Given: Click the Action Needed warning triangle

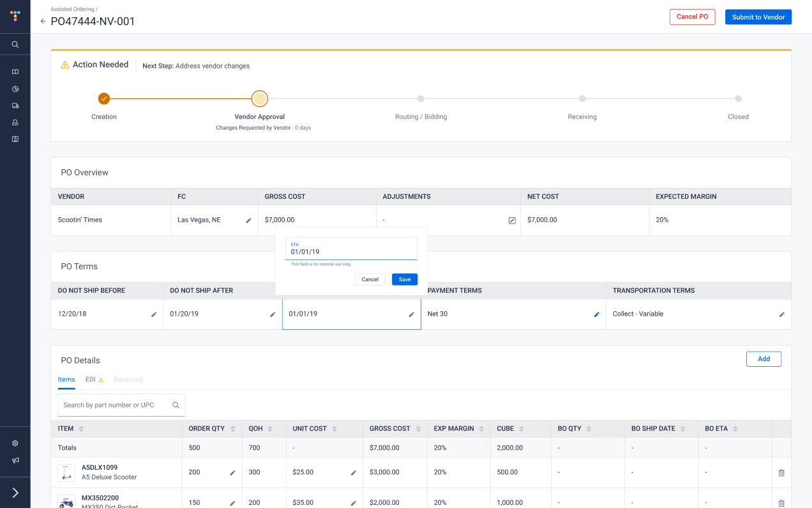Looking at the screenshot, I should click(x=65, y=65).
